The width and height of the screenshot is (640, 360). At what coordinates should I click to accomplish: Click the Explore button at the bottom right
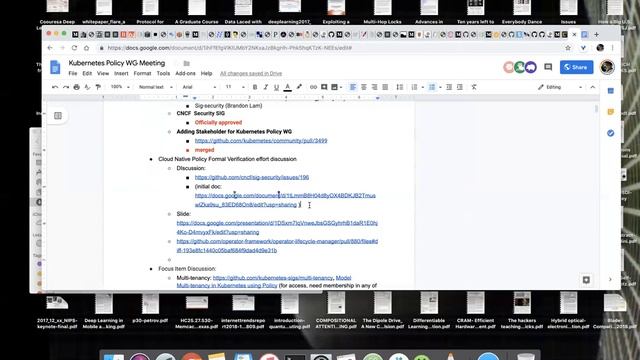coord(586,280)
